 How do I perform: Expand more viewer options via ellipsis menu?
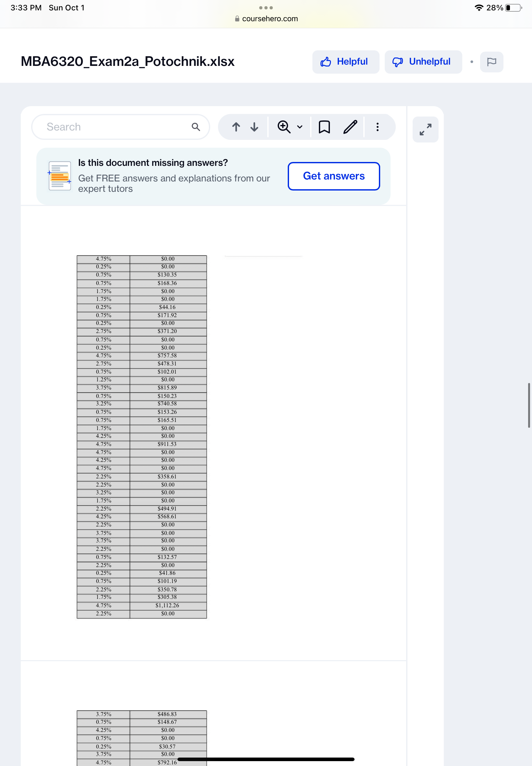tap(378, 127)
